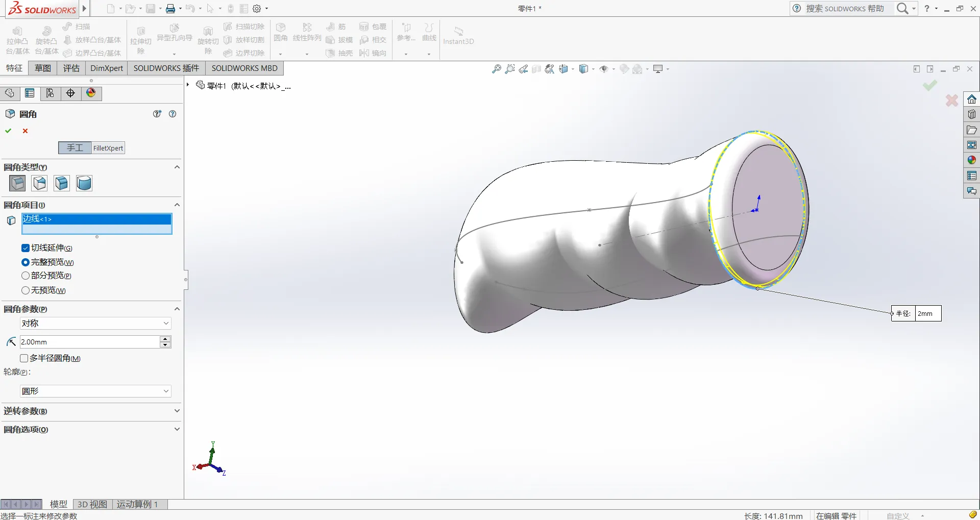Choose the 无预览 radio option
The width and height of the screenshot is (980, 520).
[26, 290]
